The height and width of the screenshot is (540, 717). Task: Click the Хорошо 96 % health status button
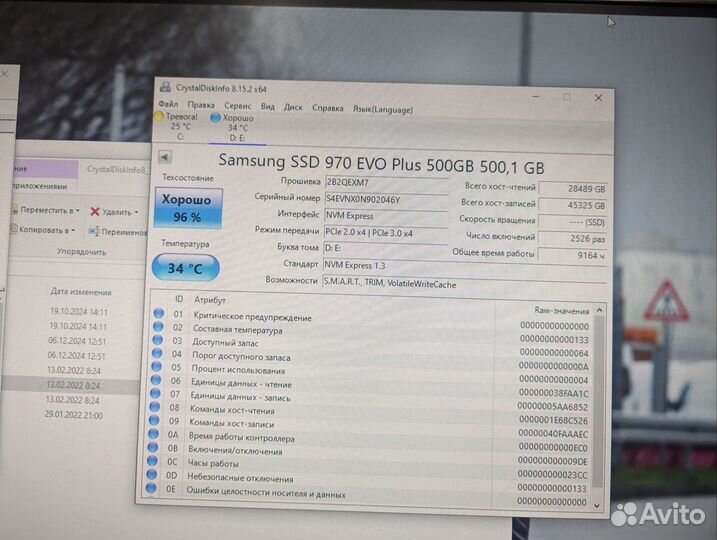188,208
